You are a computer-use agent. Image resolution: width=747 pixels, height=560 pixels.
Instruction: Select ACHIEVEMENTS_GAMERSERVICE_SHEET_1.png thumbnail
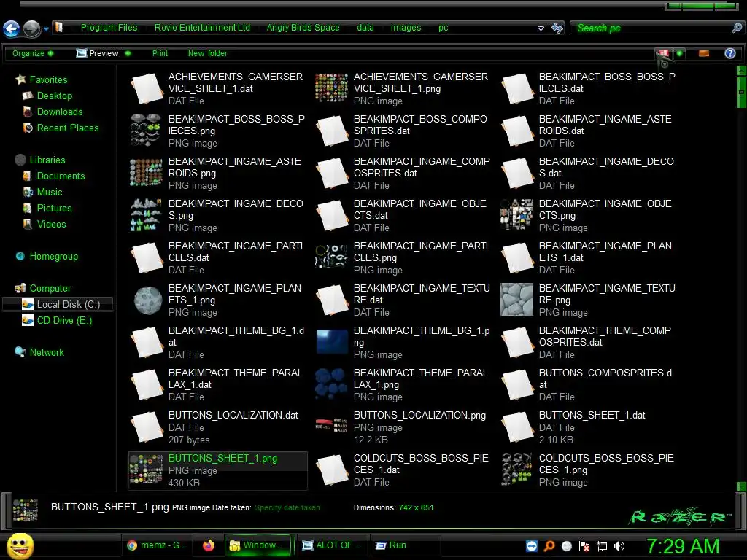[332, 88]
